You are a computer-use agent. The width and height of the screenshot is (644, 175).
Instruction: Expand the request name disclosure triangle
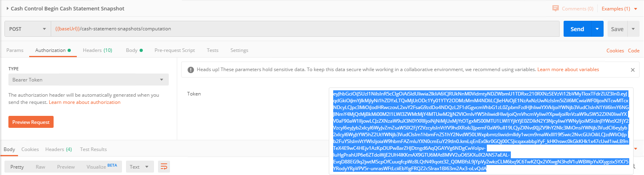(8, 8)
